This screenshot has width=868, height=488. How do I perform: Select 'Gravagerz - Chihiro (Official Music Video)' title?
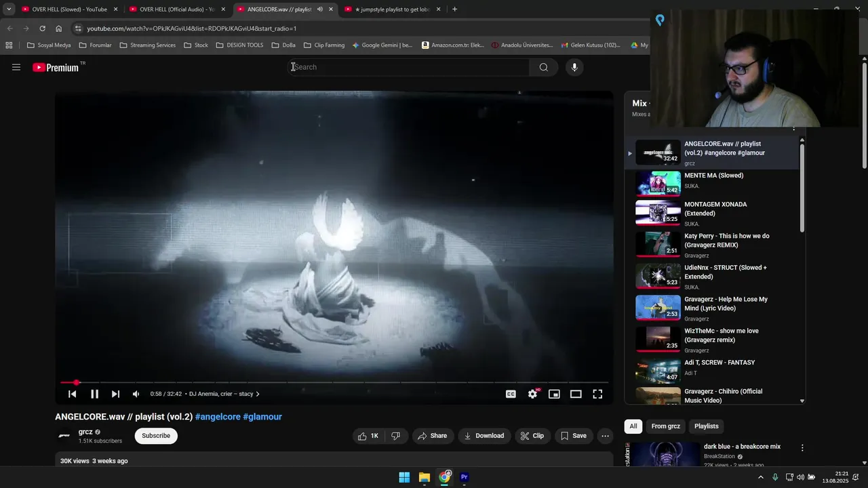(x=723, y=396)
